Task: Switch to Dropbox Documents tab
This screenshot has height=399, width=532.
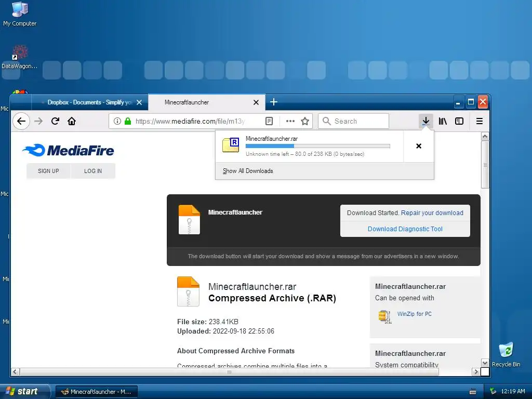Action: [89, 102]
